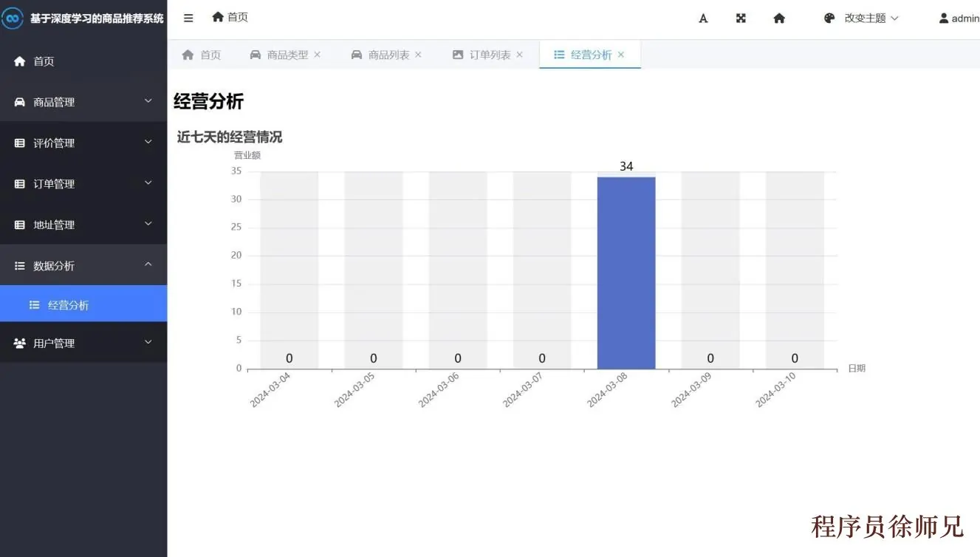Select the home icon in top bar
The width and height of the screenshot is (980, 557).
779,18
